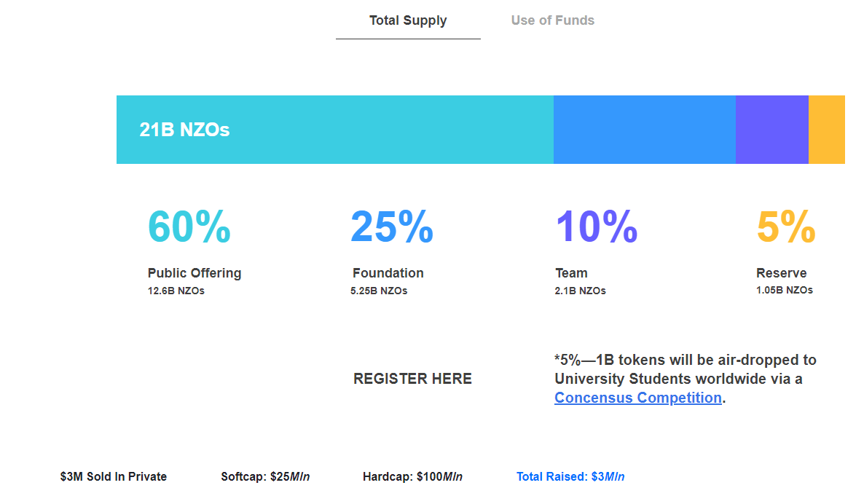Screen dimensions: 864x504
Task: Select the purple Team bar segment
Action: (771, 130)
